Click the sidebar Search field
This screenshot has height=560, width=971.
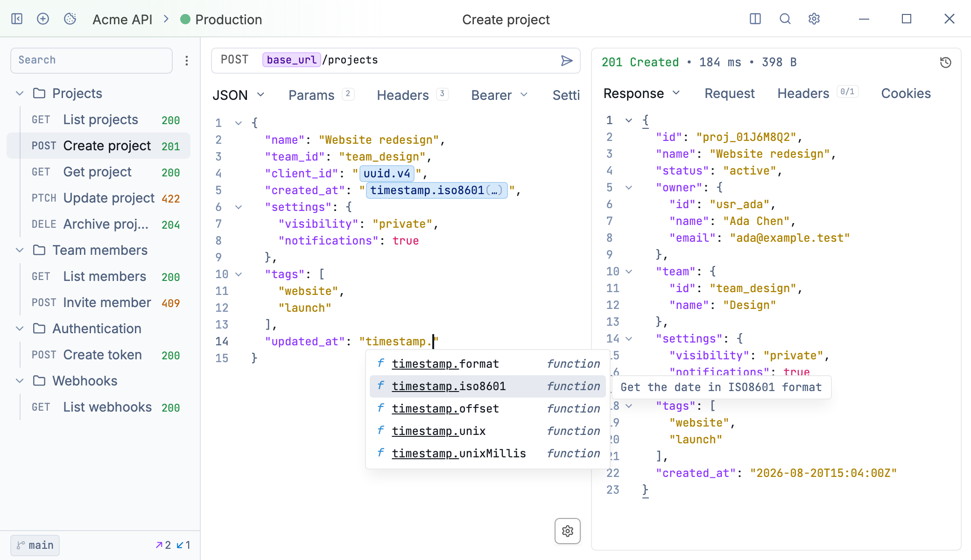(x=91, y=60)
